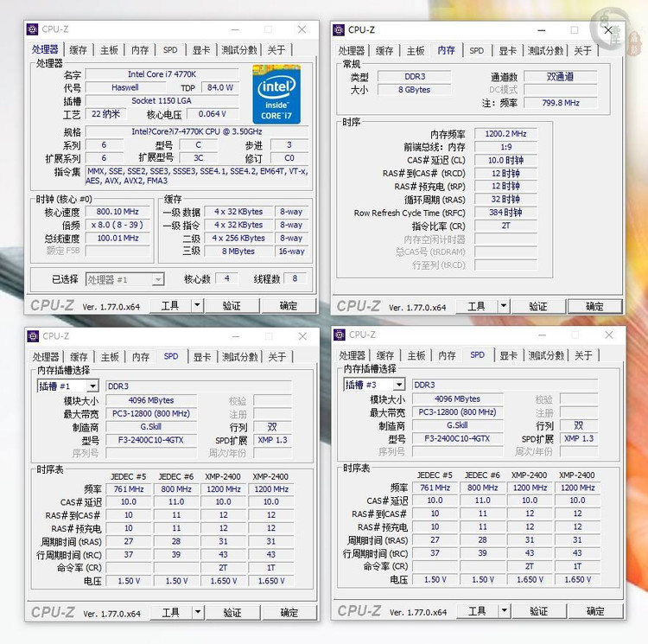
Task: Select the Intel Core i7 4770K name field
Action: click(x=162, y=74)
